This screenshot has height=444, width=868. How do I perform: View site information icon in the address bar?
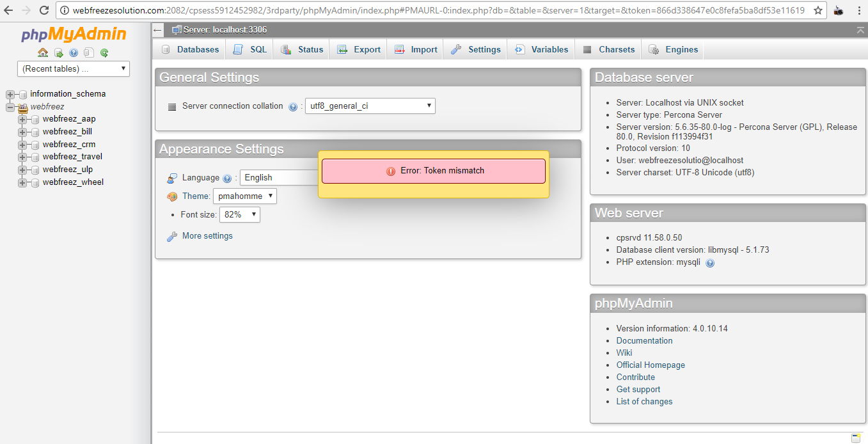click(65, 10)
